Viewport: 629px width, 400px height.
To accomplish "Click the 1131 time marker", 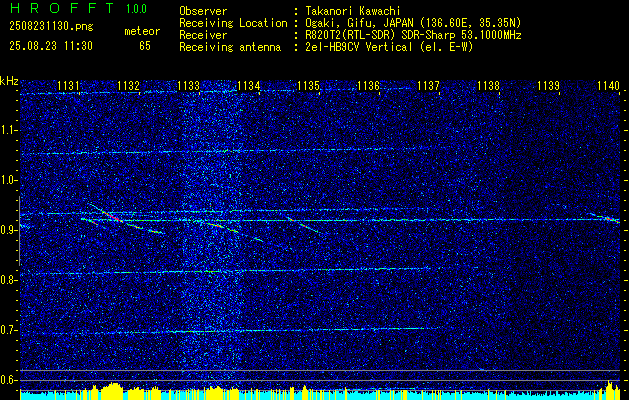I will [68, 85].
